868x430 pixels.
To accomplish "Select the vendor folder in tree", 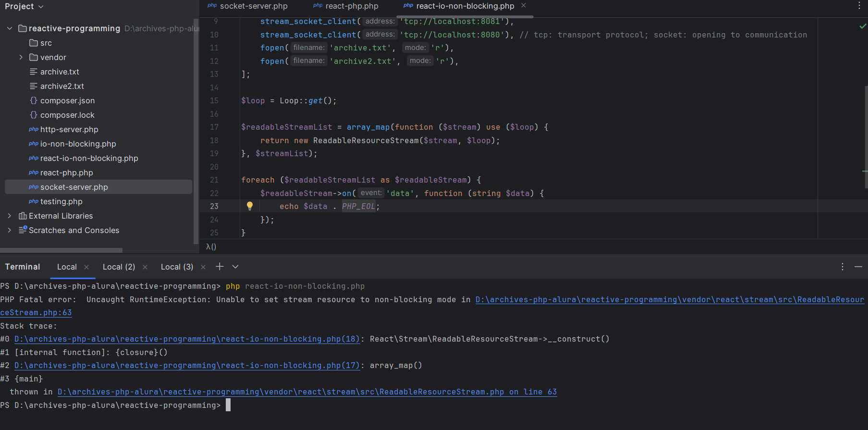I will coord(53,57).
